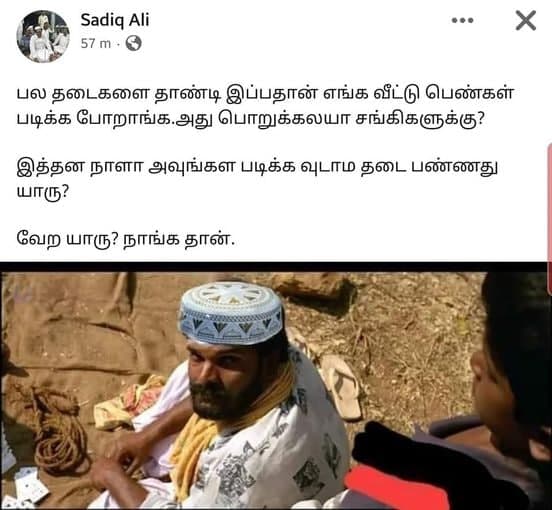
Task: Click the black bar above the photo
Action: tap(276, 267)
